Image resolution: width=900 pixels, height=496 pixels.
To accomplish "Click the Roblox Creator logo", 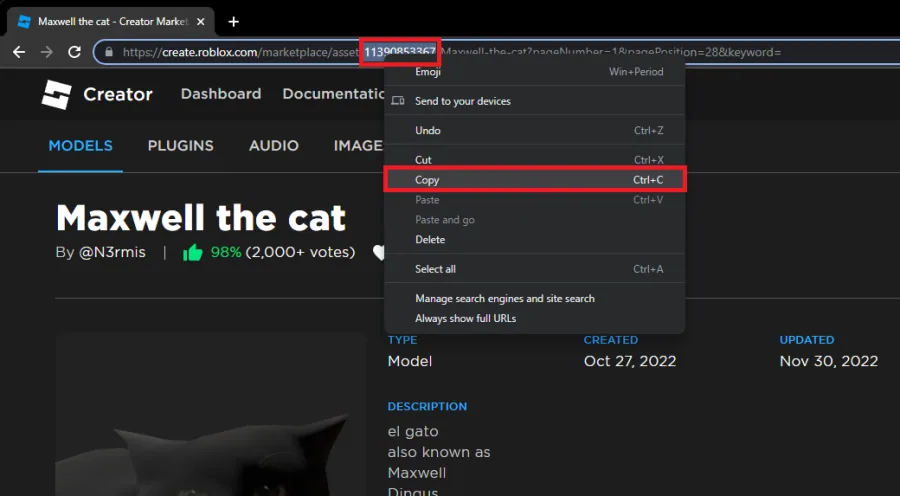I will (56, 94).
